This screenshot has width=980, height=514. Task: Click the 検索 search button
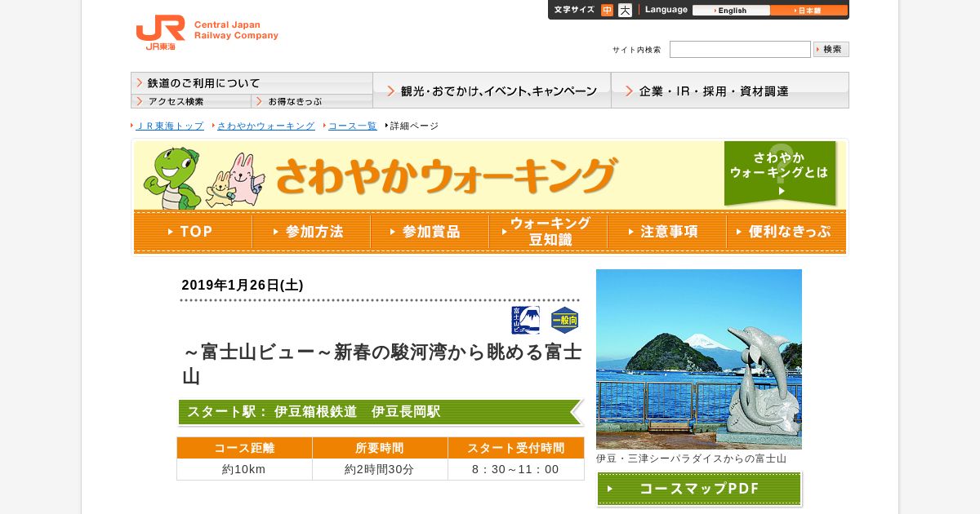pos(831,49)
